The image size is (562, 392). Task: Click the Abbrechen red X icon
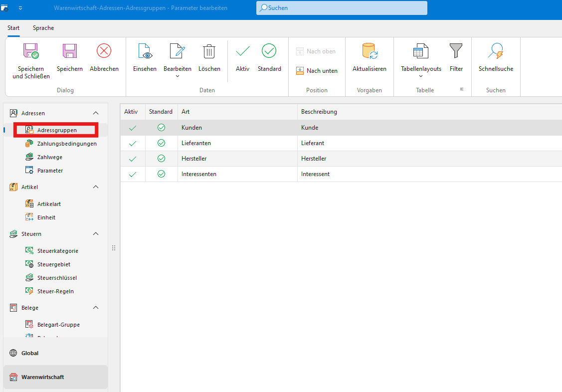[104, 51]
